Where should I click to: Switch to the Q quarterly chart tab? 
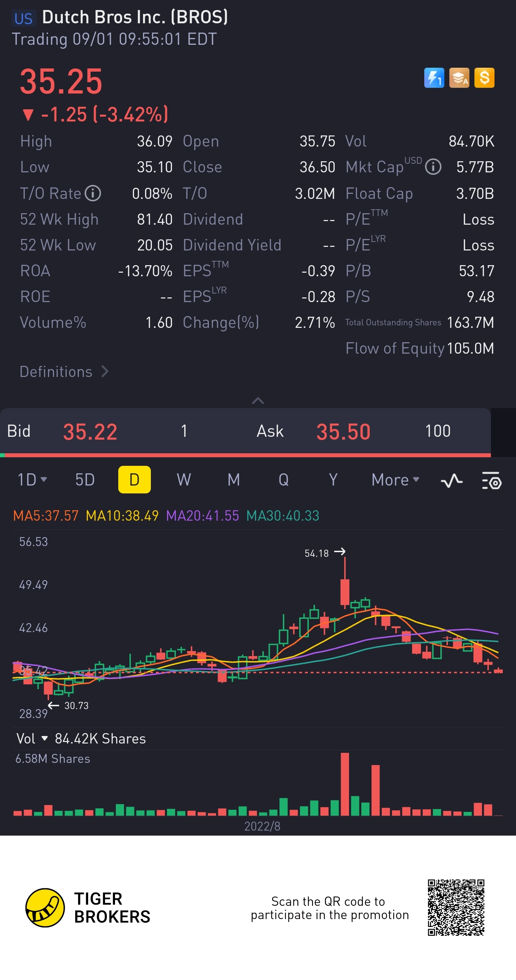point(283,480)
